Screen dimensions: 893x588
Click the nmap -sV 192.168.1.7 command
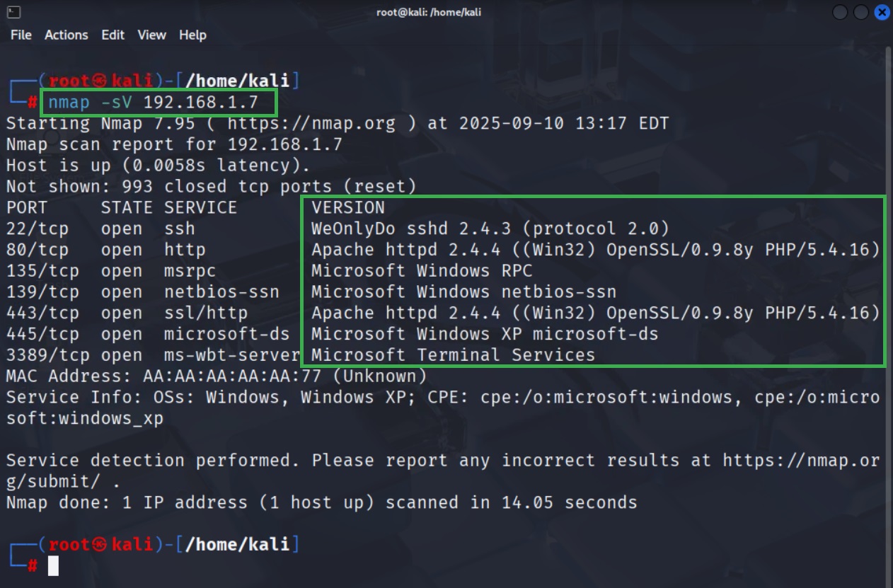153,103
